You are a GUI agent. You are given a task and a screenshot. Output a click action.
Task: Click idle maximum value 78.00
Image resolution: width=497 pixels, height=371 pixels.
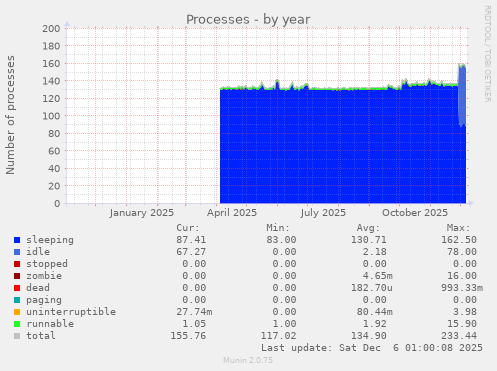462,252
